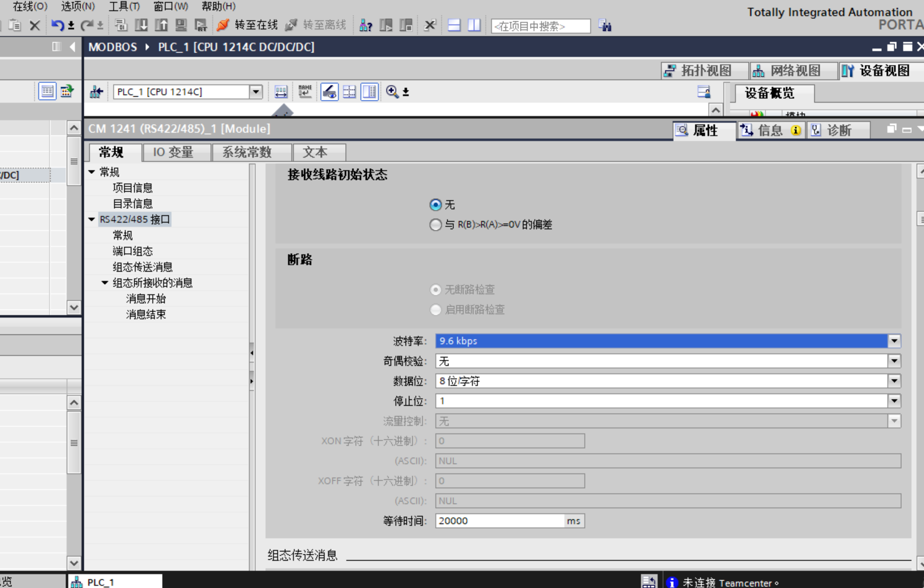Image resolution: width=924 pixels, height=588 pixels.
Task: Switch to 系统常数 tab
Action: coord(251,152)
